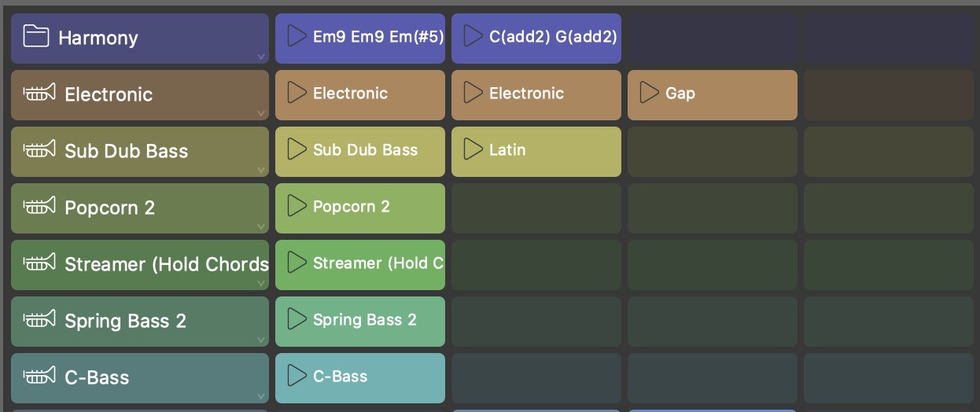Image resolution: width=980 pixels, height=412 pixels.
Task: Click the Popcorn 2 track instrument icon
Action: 39,207
